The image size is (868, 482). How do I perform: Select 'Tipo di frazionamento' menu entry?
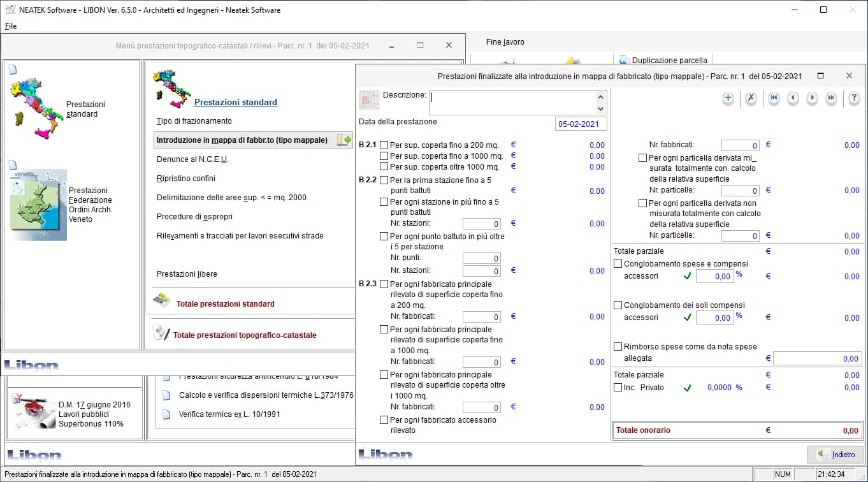(194, 121)
